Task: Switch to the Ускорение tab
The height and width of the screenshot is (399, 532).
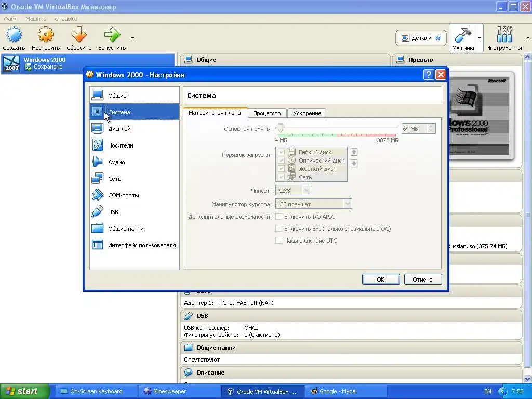Action: (307, 113)
